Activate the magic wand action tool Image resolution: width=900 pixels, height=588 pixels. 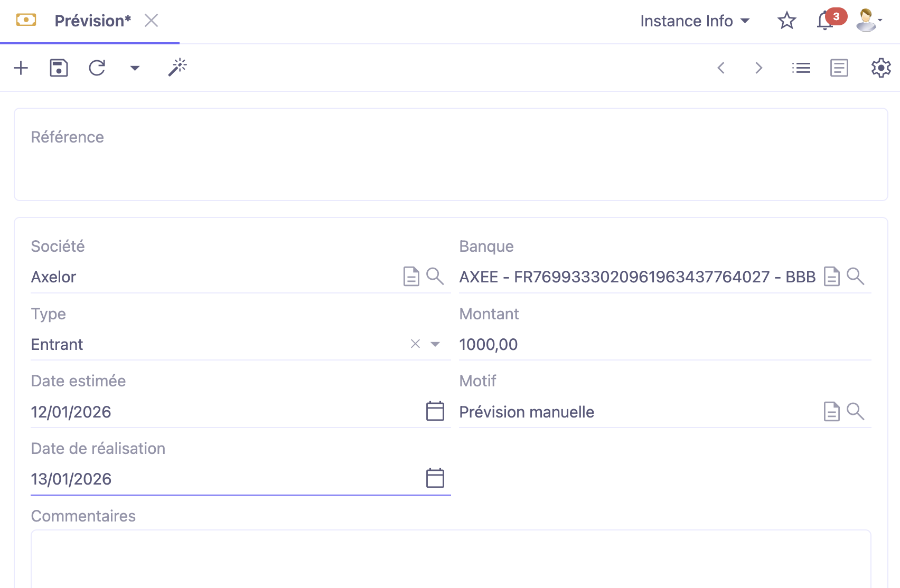point(177,67)
